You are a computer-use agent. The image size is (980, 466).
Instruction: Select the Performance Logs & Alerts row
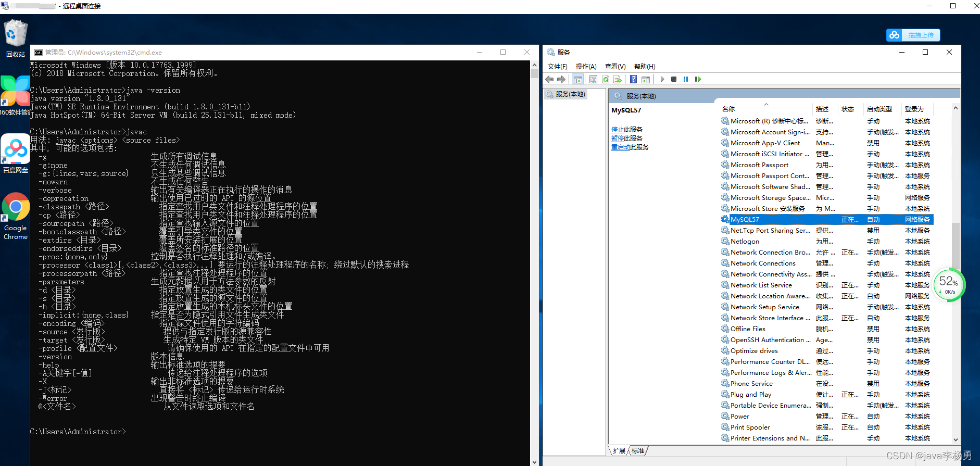pyautogui.click(x=827, y=372)
